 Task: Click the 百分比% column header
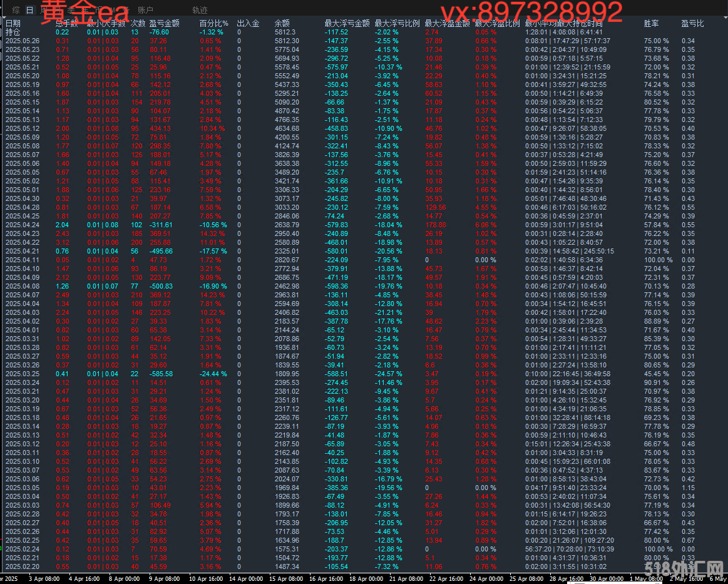point(213,23)
